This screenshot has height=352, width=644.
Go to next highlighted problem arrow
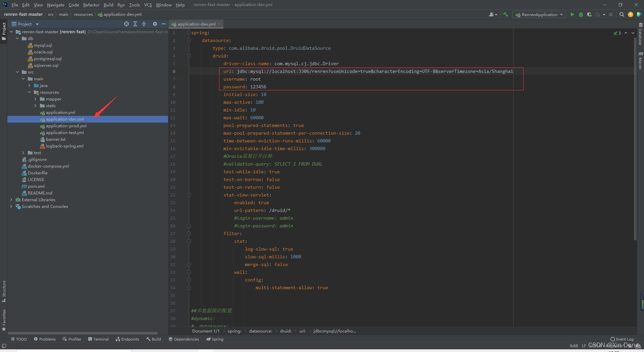point(633,33)
